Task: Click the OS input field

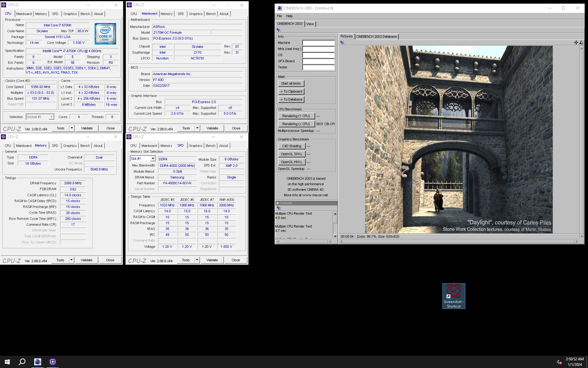Action: click(318, 55)
